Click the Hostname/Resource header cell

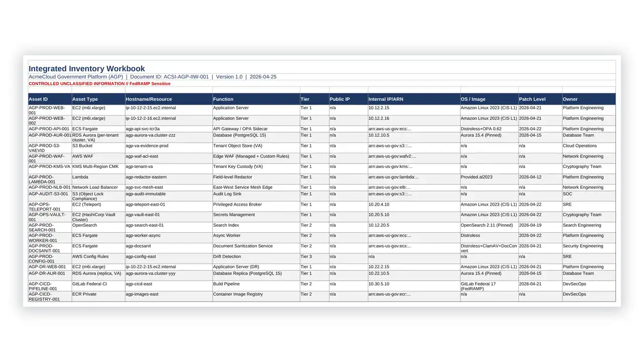(169, 99)
